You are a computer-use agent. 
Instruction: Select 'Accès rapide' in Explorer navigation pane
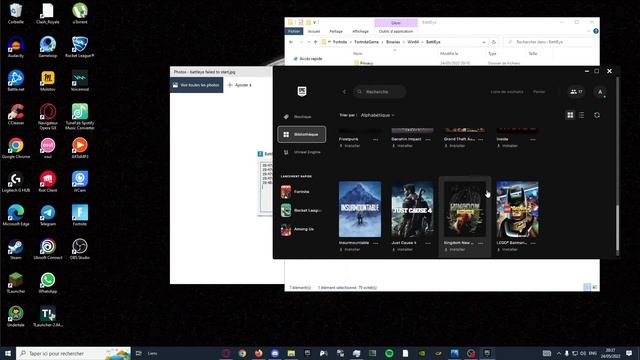click(308, 59)
